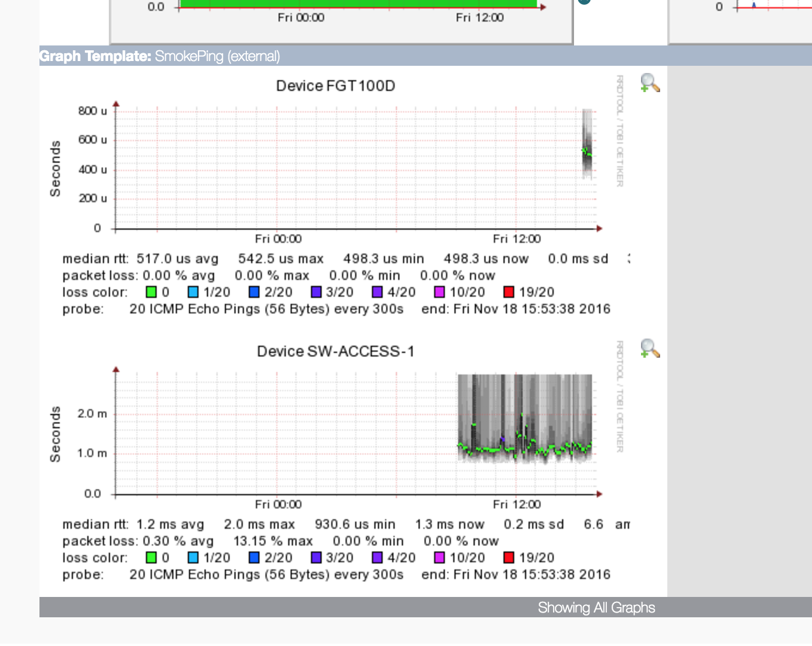The height and width of the screenshot is (646, 812).
Task: Click the green 0 loss swatch in FGT100D legend
Action: 152,292
